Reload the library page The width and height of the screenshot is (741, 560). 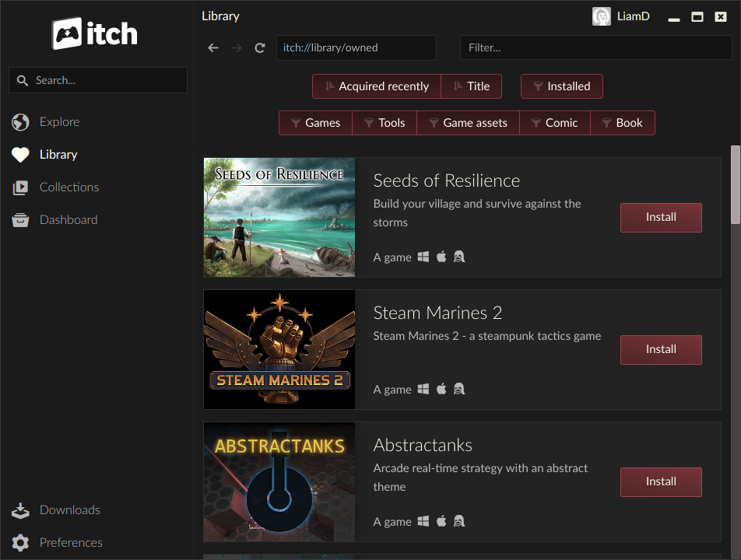click(259, 47)
